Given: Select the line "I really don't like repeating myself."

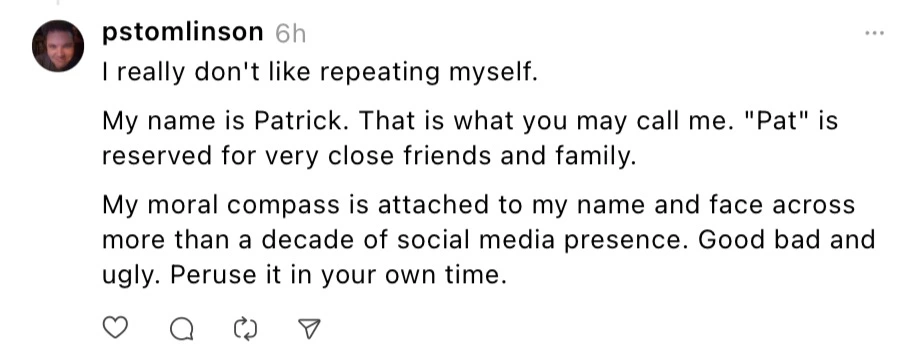Looking at the screenshot, I should [x=320, y=73].
